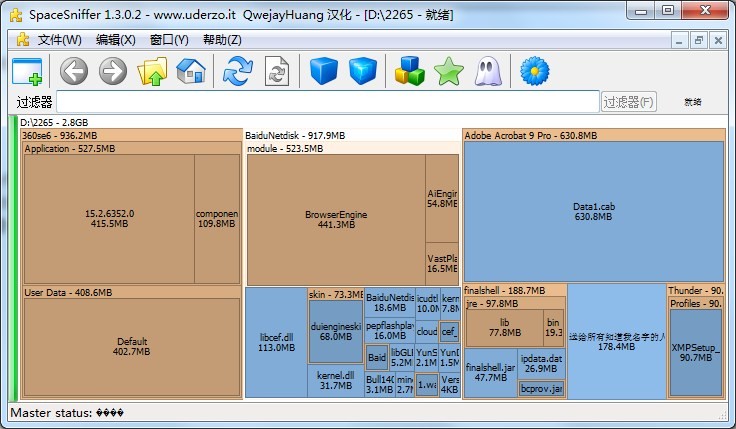Image resolution: width=736 pixels, height=429 pixels.
Task: Select the Default 402.7MB block
Action: [x=132, y=347]
